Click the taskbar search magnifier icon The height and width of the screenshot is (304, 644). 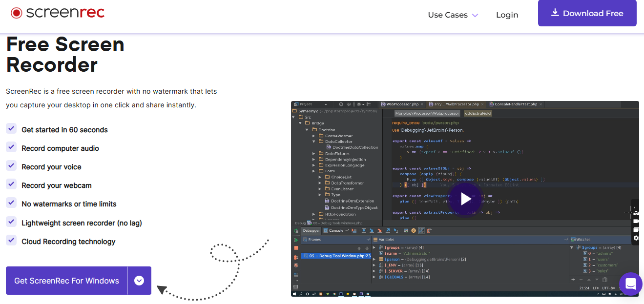[x=301, y=294]
